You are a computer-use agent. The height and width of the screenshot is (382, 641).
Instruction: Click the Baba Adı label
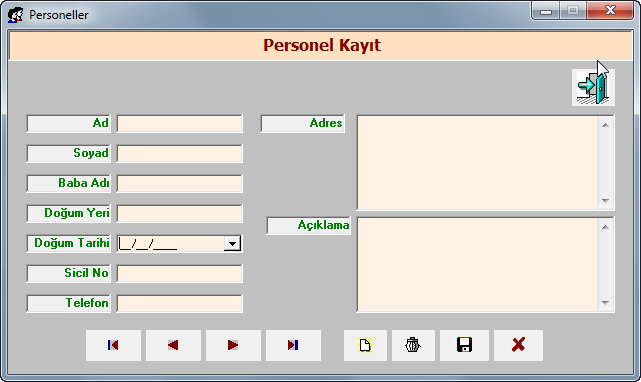coord(69,184)
